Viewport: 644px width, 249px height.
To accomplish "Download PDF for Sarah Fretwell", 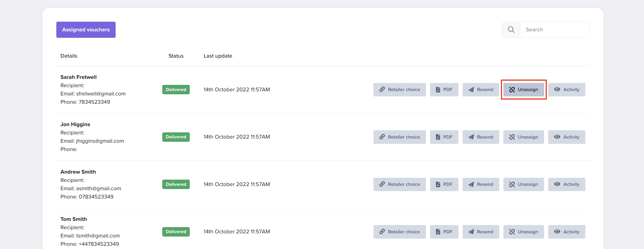I will click(x=444, y=89).
